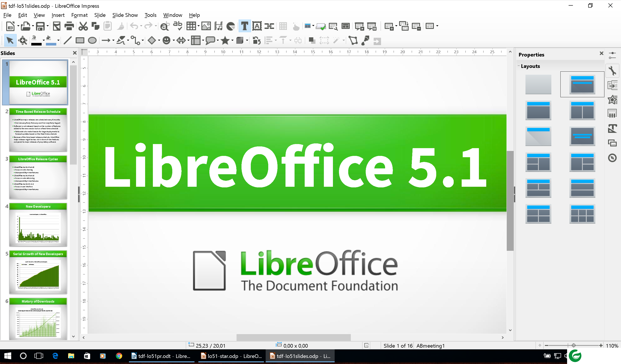The width and height of the screenshot is (621, 364).
Task: Click the Insert Hyperlink icon
Action: pyautogui.click(x=269, y=26)
